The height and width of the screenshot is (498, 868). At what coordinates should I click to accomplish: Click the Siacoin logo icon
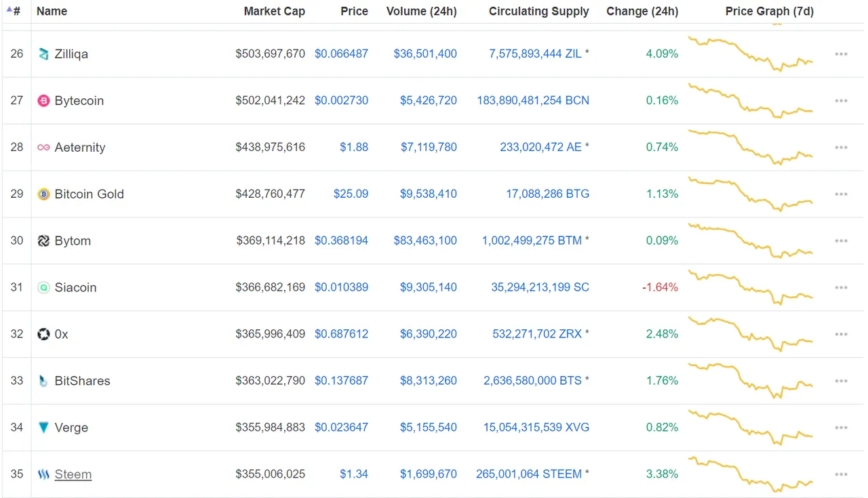click(x=43, y=288)
